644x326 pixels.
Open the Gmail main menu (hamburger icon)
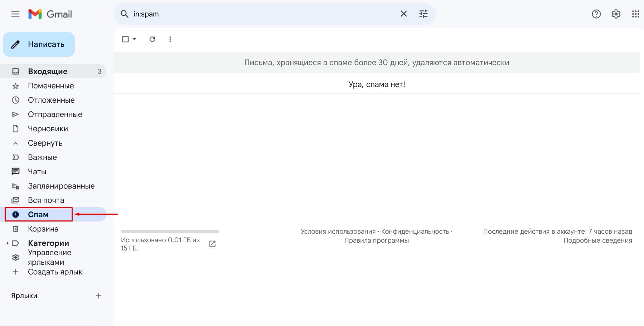(15, 14)
